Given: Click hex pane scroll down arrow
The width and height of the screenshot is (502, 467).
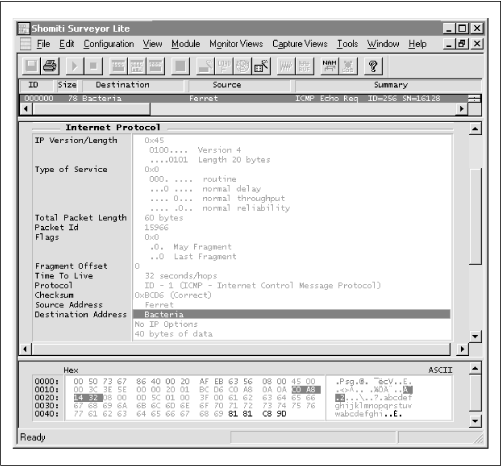Looking at the screenshot, I should [x=475, y=421].
